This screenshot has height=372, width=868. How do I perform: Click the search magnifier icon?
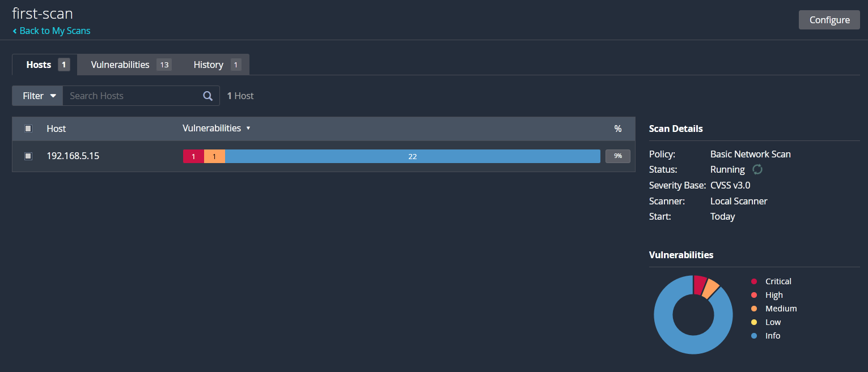click(208, 96)
